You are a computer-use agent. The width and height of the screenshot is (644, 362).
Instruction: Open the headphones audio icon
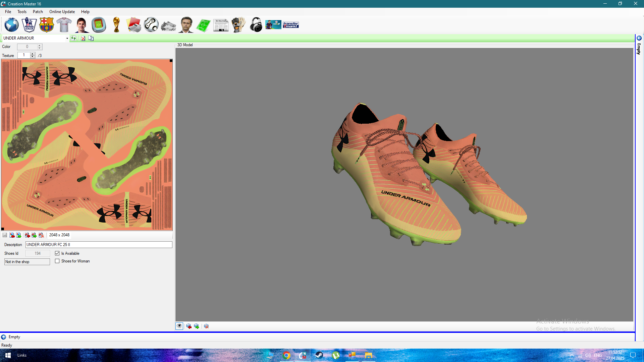256,25
